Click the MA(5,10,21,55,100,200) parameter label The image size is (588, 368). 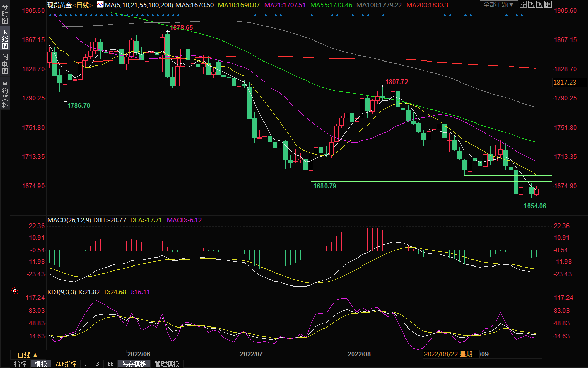pos(139,5)
